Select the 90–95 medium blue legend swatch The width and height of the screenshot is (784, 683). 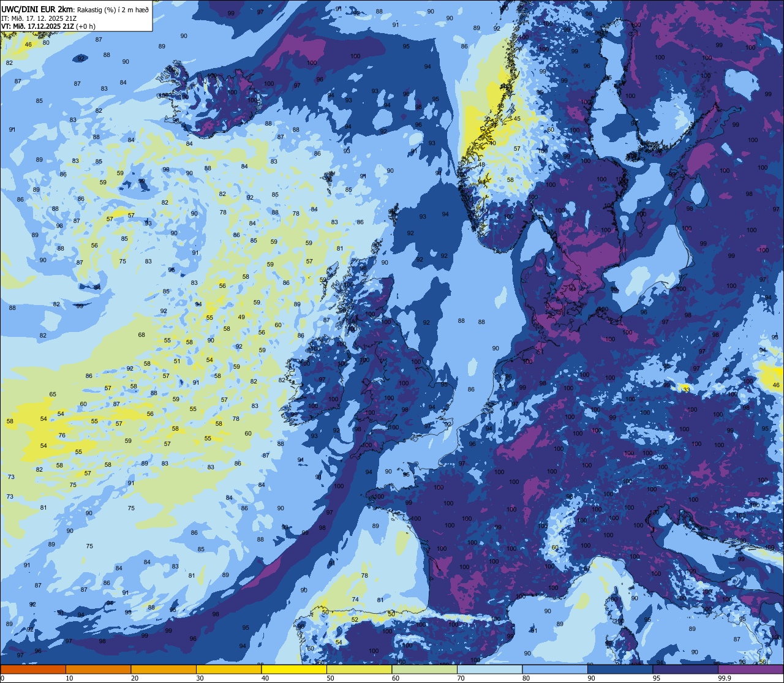(x=620, y=669)
